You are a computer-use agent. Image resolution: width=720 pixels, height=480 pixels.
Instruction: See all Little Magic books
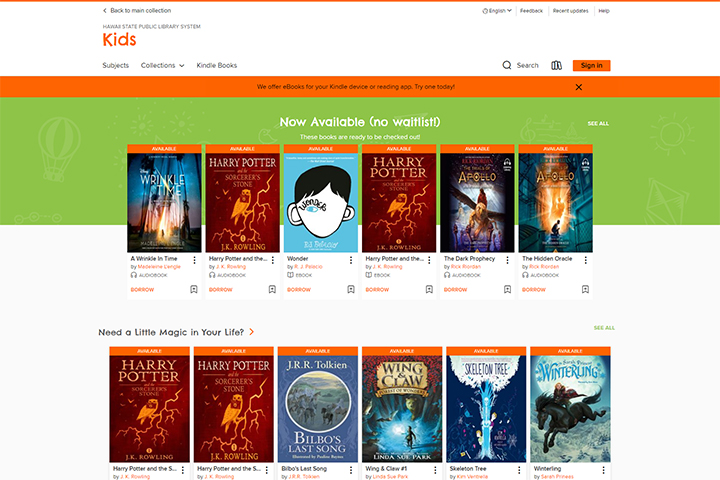[x=604, y=328]
